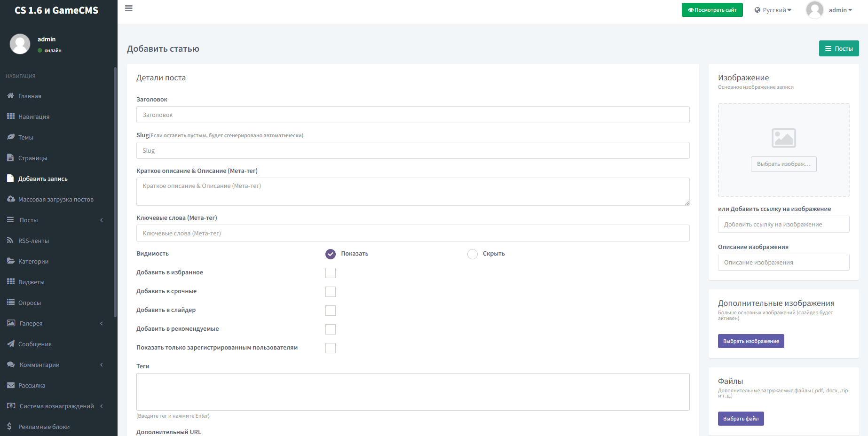The image size is (868, 436).
Task: Tick the Добавить в срочные checkbox
Action: [331, 292]
